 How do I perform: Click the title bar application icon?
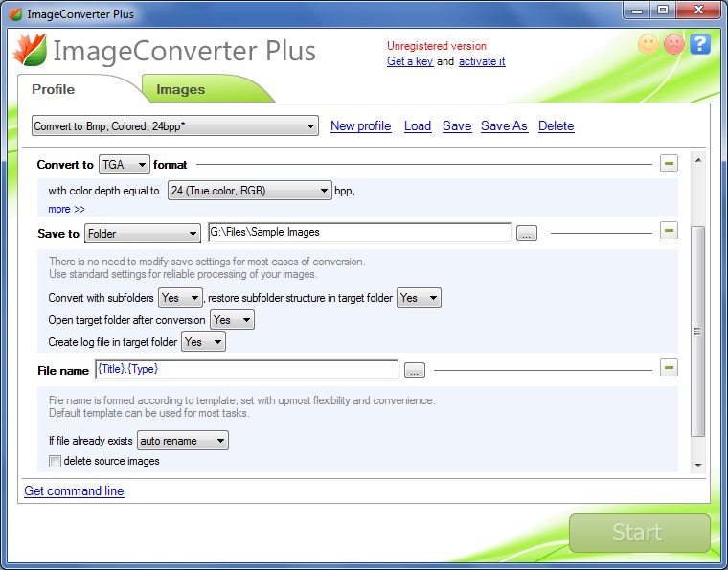(x=15, y=14)
